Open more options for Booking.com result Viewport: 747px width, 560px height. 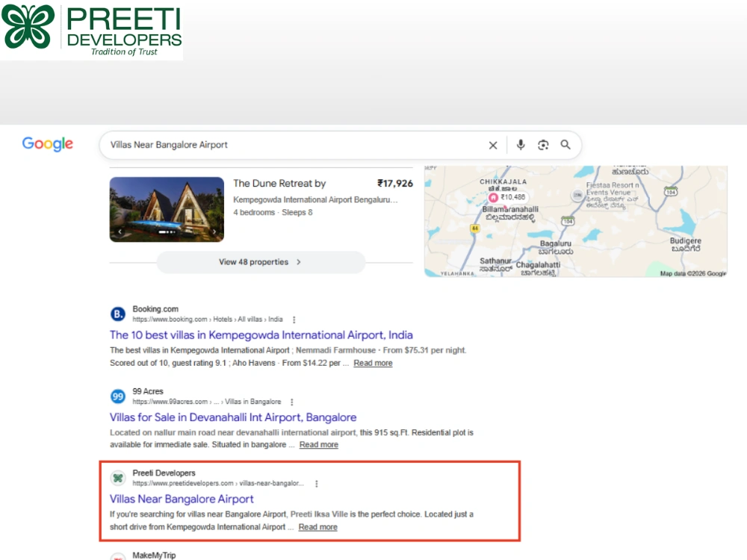click(x=294, y=320)
